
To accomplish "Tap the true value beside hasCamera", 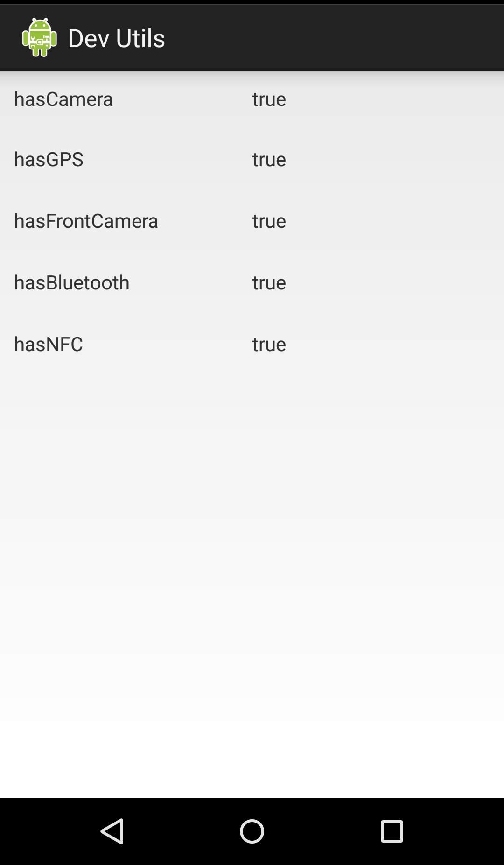I will click(269, 99).
